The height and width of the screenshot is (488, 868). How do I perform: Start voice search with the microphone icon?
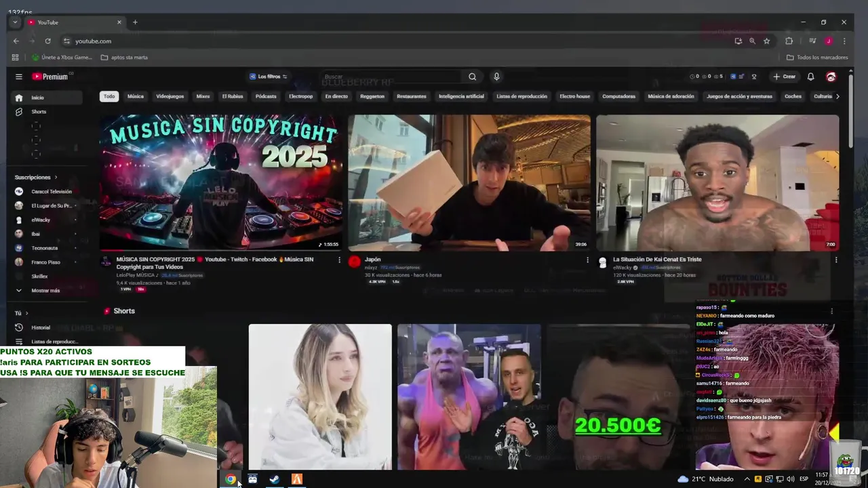[496, 77]
